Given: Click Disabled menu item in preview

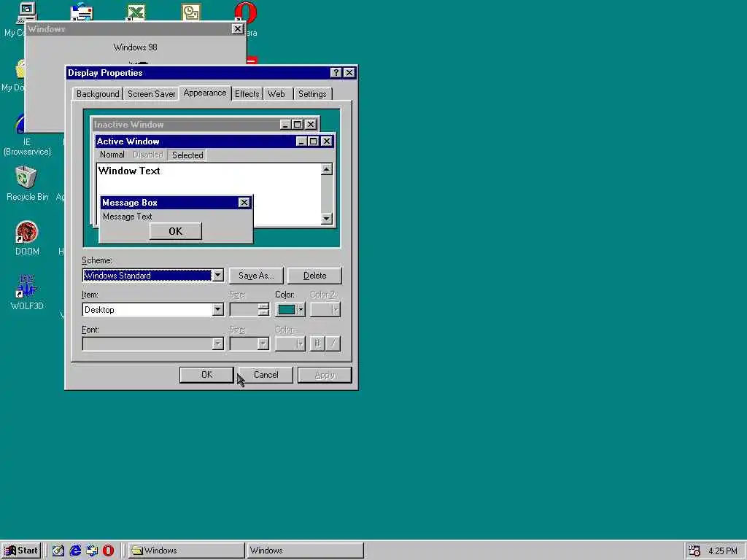Looking at the screenshot, I should point(147,155).
